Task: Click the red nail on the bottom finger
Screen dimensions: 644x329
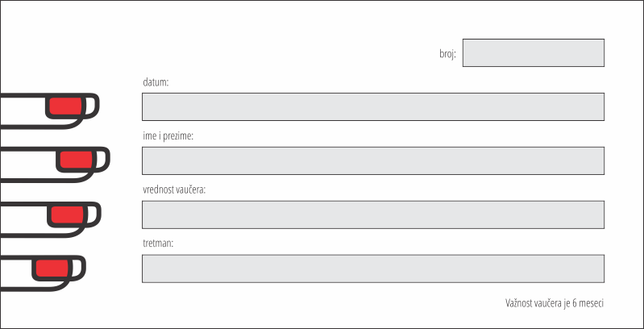Action: (x=52, y=269)
